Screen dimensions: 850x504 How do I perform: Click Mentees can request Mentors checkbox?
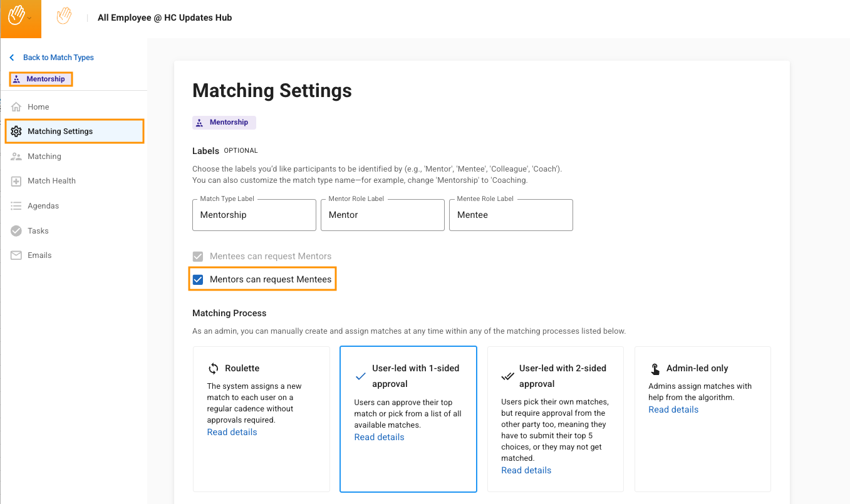pos(198,257)
